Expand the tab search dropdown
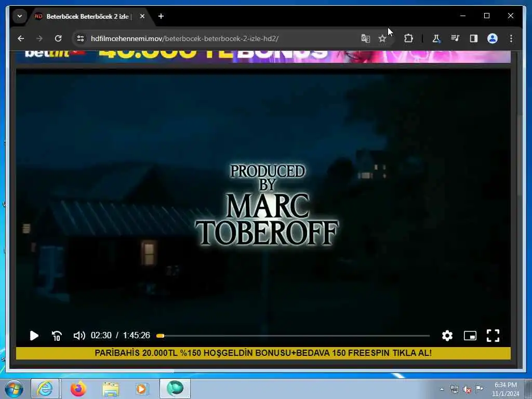 coord(20,16)
